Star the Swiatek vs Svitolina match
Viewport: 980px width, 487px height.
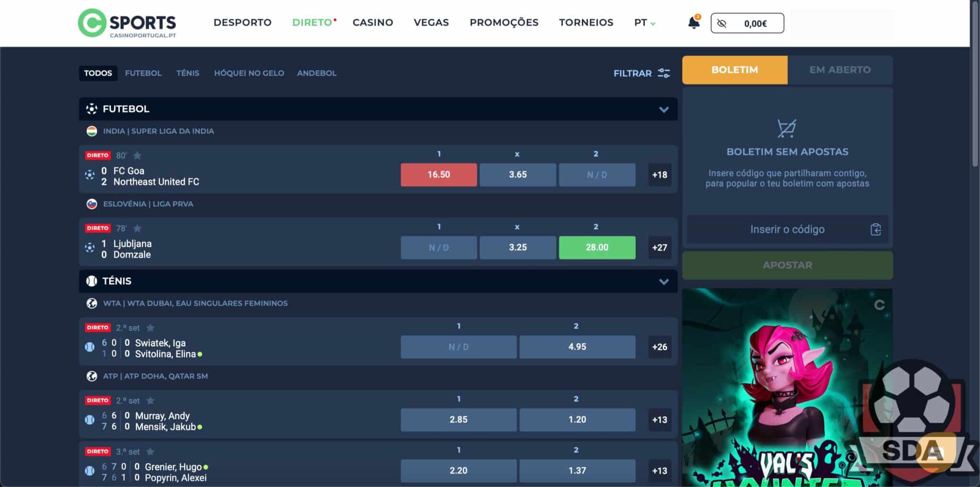[150, 328]
